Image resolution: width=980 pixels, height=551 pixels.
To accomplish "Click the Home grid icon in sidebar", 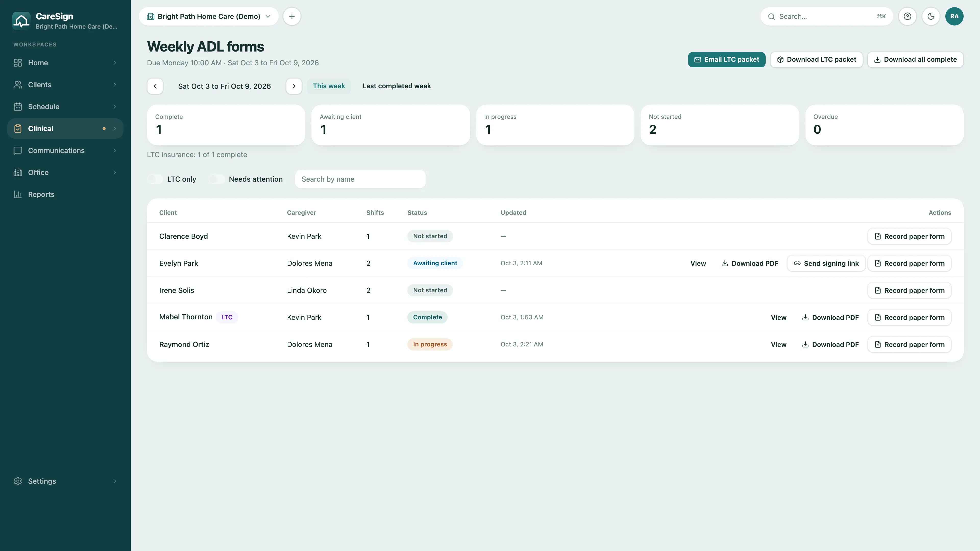I will (x=18, y=63).
